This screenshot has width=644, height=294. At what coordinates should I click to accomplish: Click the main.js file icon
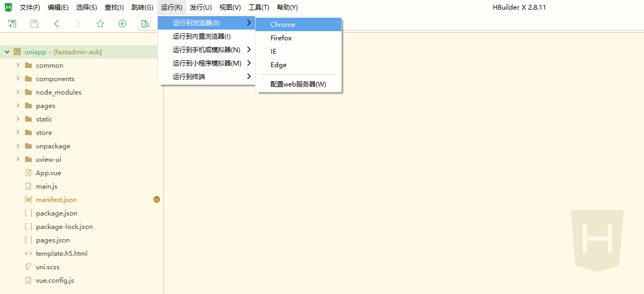pos(28,187)
